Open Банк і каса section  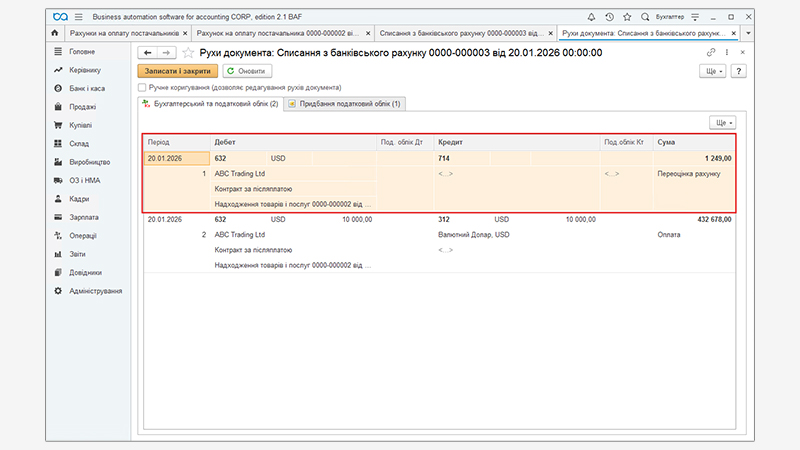tap(86, 89)
